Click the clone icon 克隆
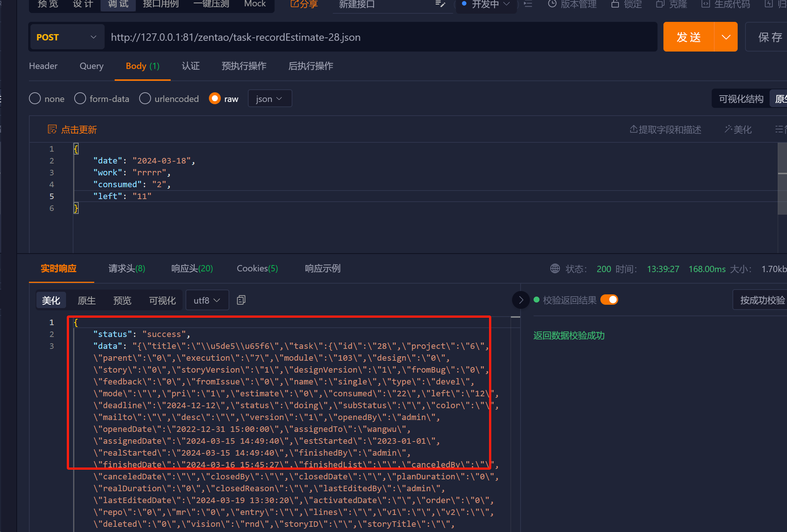 (x=660, y=4)
